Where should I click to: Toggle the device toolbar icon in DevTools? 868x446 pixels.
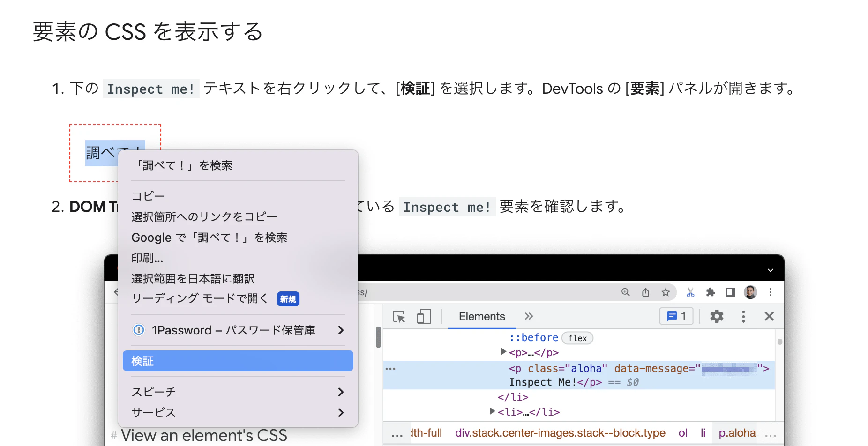(424, 317)
